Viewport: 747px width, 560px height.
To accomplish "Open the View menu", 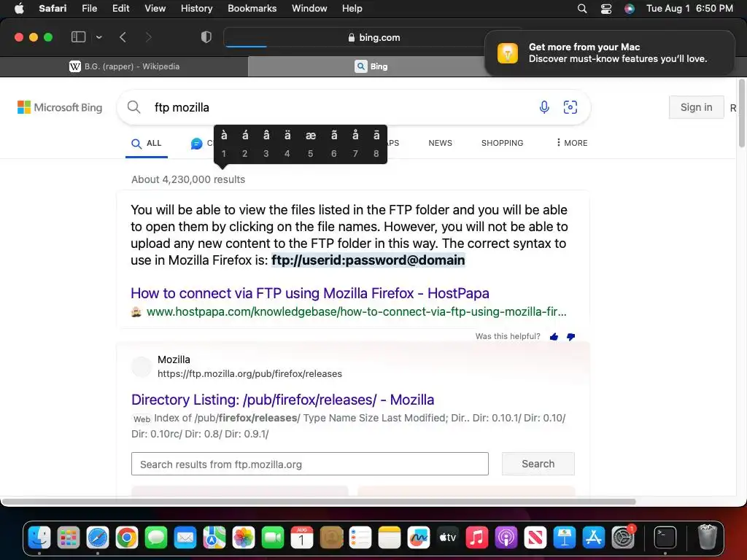I will coord(155,8).
